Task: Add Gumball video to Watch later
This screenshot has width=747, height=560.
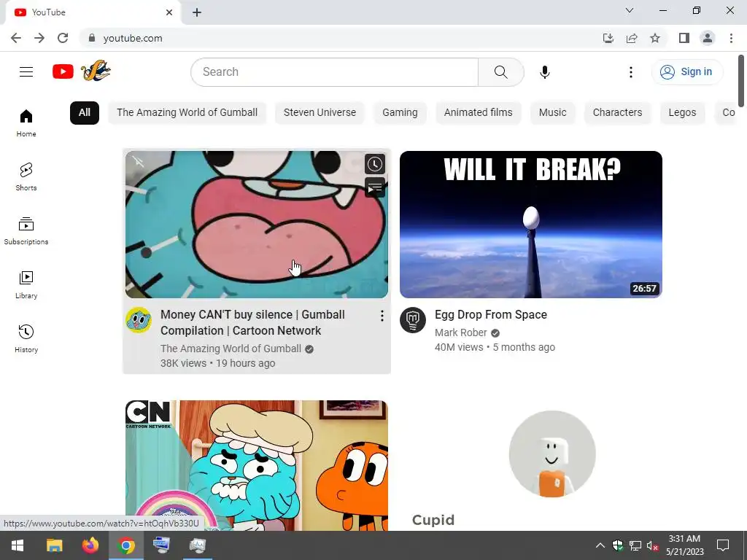Action: pos(375,164)
